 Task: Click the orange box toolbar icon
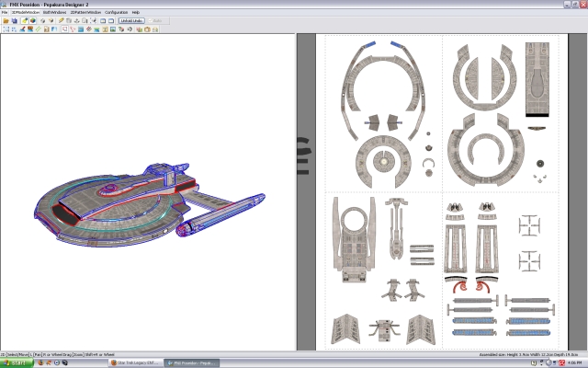(147, 29)
